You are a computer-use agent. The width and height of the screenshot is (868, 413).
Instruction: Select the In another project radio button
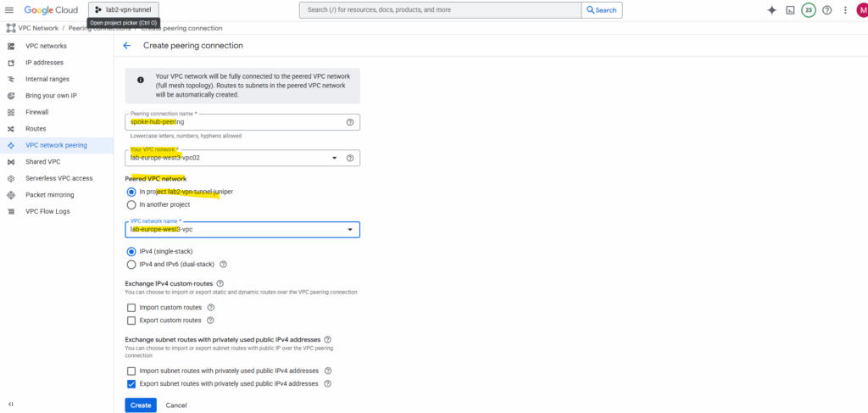pyautogui.click(x=131, y=204)
